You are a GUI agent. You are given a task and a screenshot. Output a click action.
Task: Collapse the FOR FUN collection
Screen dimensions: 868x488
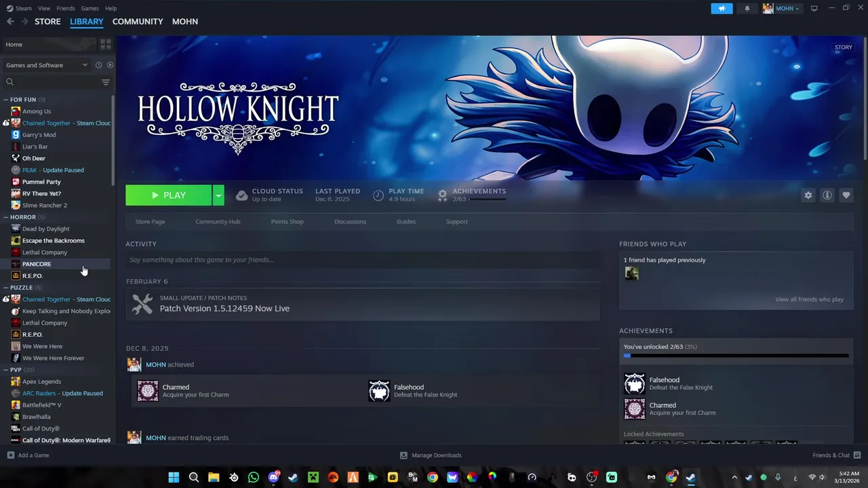point(5,100)
